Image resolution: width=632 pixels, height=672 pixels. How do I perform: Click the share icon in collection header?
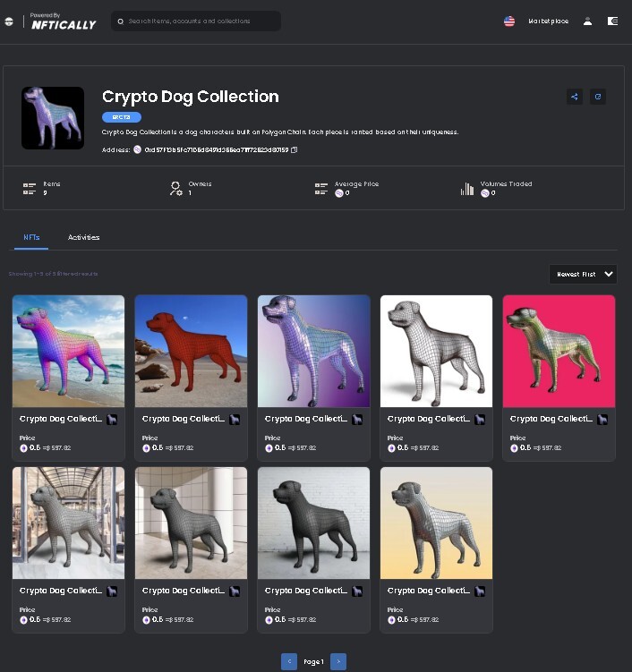[575, 97]
